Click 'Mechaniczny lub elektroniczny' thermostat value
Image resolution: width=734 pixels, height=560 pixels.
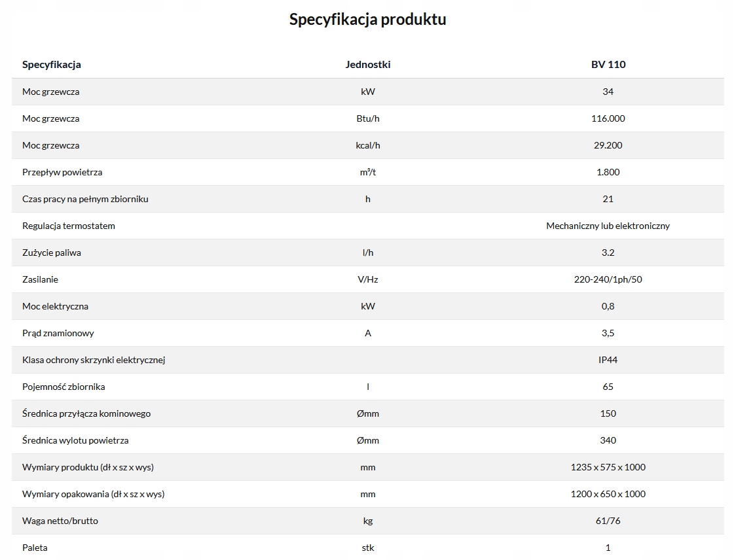coord(608,226)
